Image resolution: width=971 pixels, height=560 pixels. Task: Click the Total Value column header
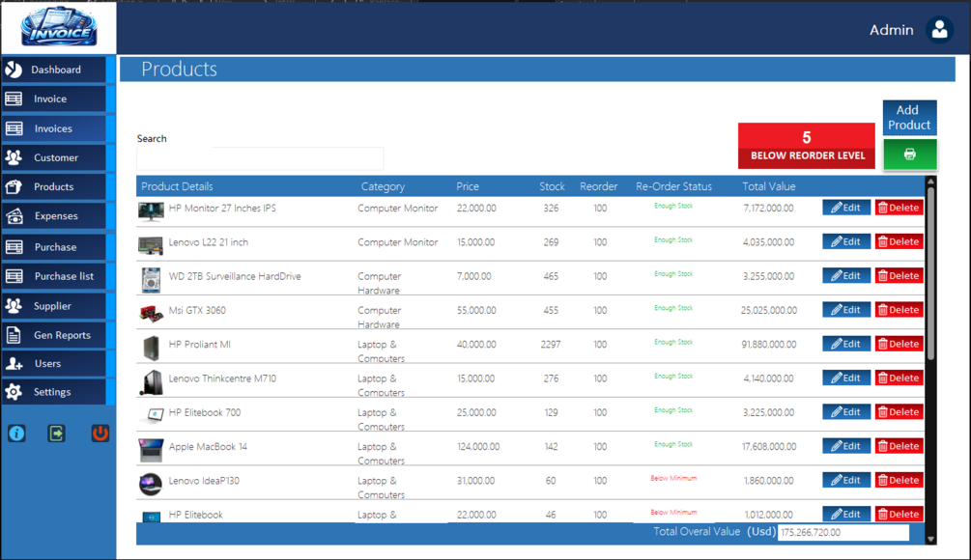(768, 186)
